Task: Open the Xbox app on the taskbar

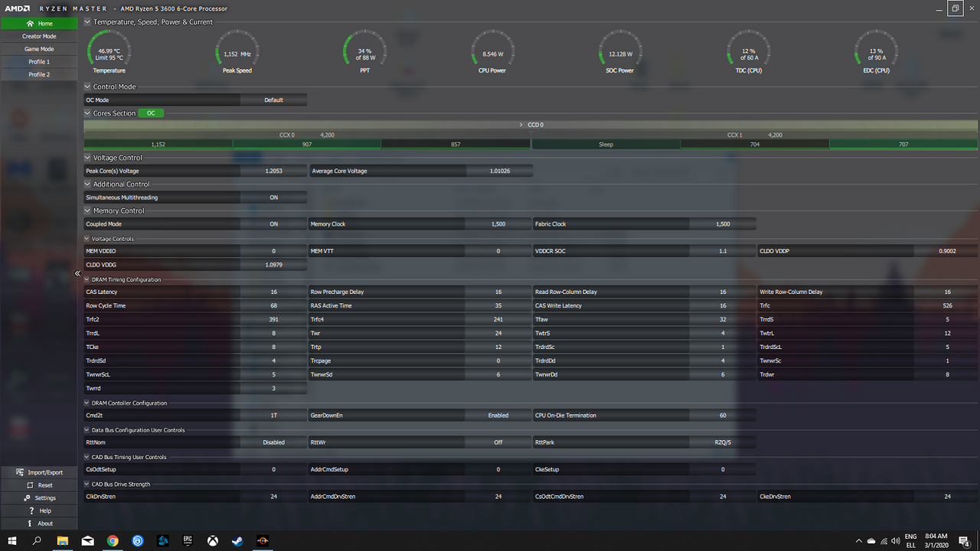Action: (213, 540)
